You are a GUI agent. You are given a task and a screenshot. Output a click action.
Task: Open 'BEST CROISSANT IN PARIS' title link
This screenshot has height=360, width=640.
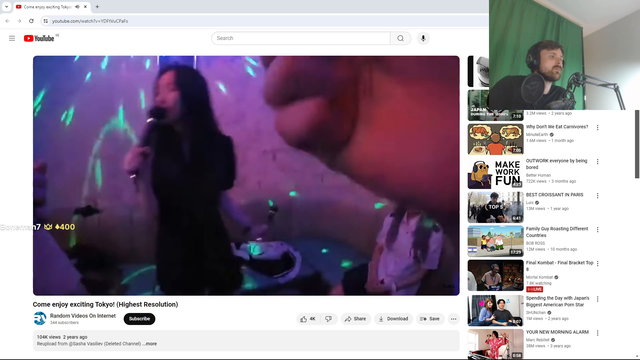point(554,195)
